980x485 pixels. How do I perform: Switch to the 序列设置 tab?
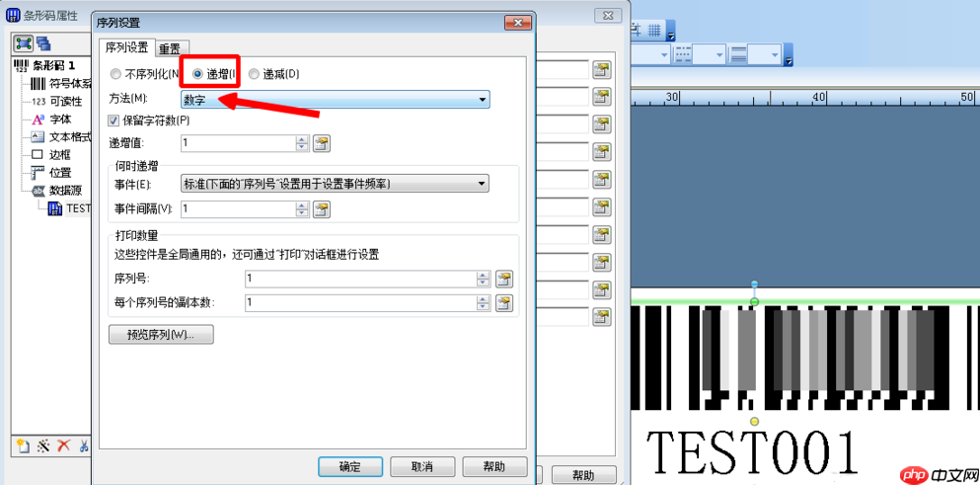pos(127,47)
